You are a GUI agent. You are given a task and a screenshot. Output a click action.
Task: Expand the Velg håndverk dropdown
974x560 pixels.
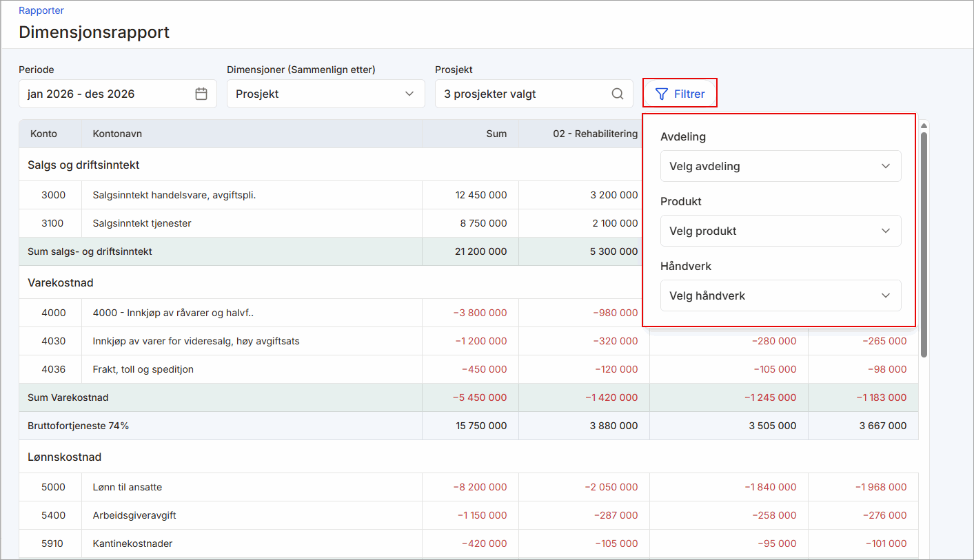coord(781,295)
